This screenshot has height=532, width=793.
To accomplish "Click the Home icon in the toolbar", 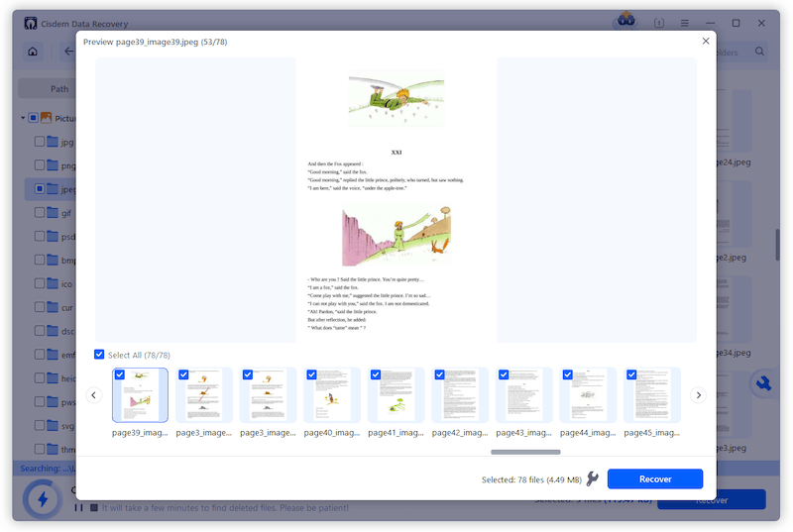I will pyautogui.click(x=33, y=52).
